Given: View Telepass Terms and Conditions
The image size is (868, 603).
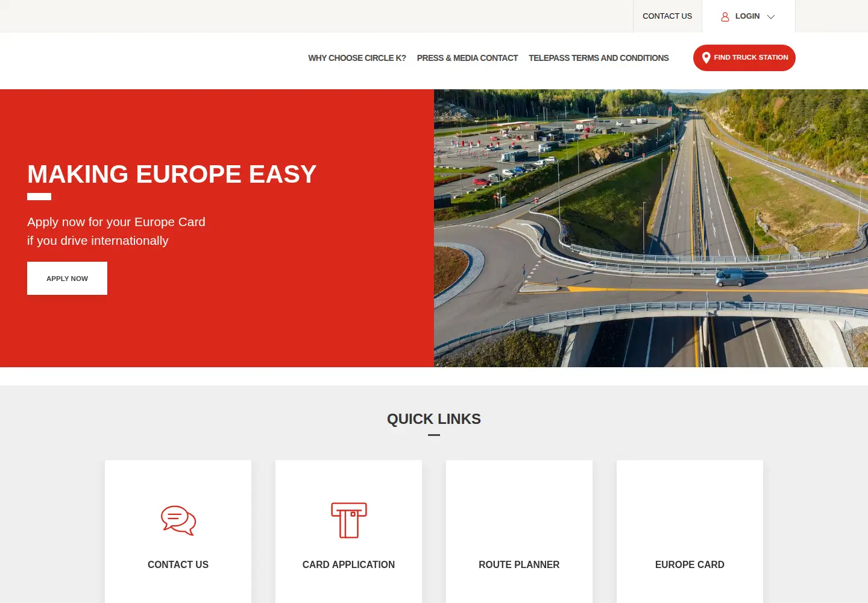Looking at the screenshot, I should tap(599, 58).
